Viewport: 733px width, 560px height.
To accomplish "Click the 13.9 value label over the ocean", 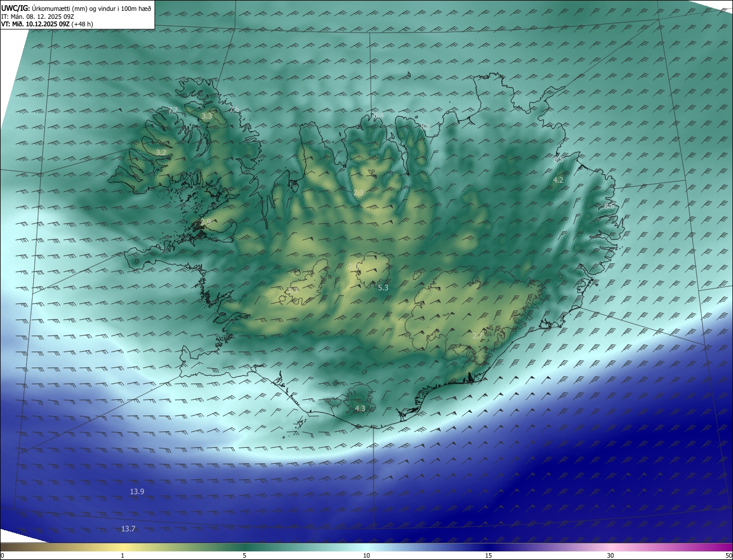I will [137, 491].
